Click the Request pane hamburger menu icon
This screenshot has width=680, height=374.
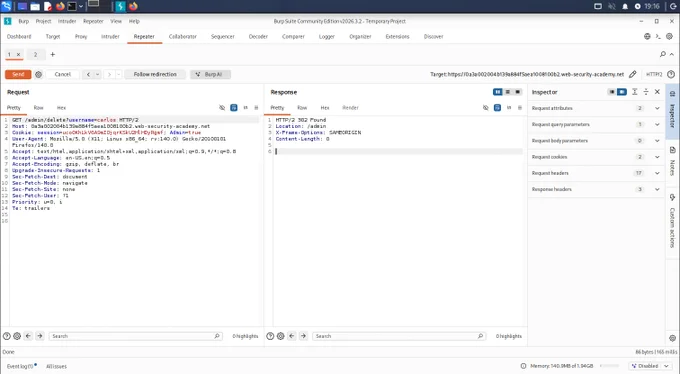click(256, 108)
